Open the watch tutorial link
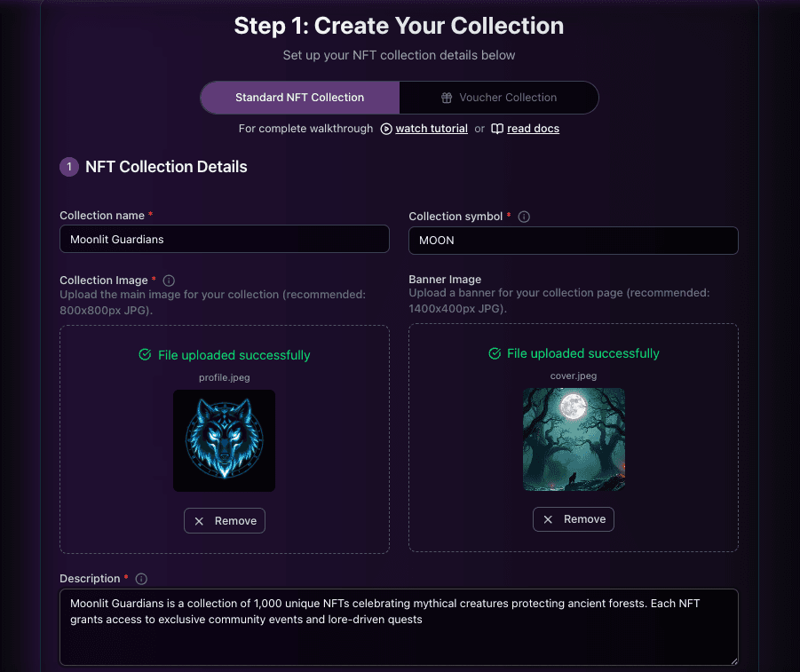 pos(432,129)
